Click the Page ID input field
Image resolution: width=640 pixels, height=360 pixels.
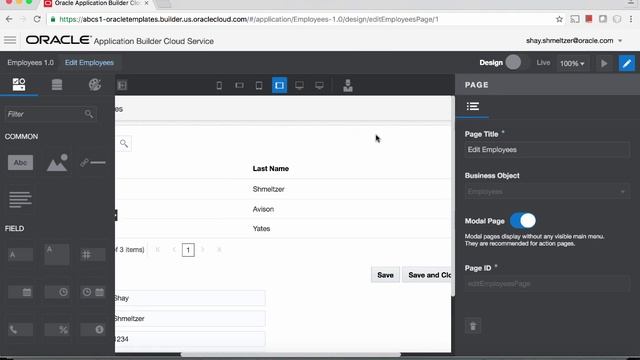click(x=547, y=284)
